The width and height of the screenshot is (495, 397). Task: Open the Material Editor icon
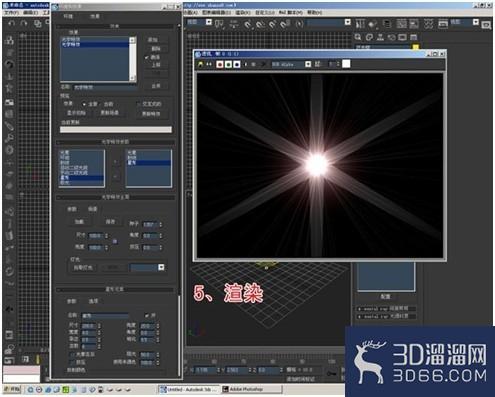(429, 24)
